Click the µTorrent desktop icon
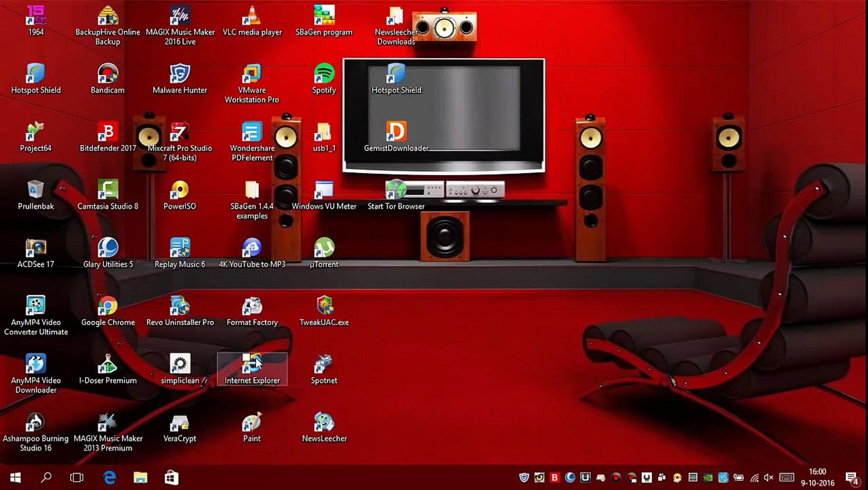The width and height of the screenshot is (868, 490). tap(324, 249)
